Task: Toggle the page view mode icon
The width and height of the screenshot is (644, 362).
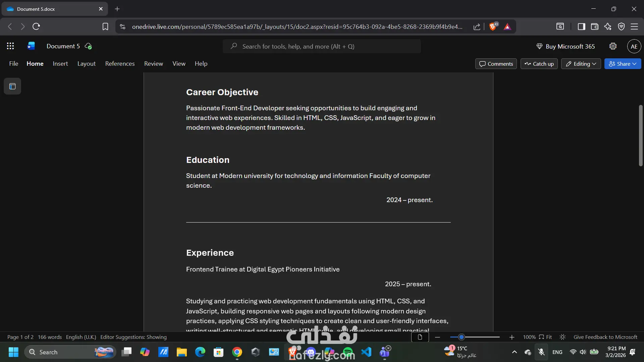Action: [420, 337]
